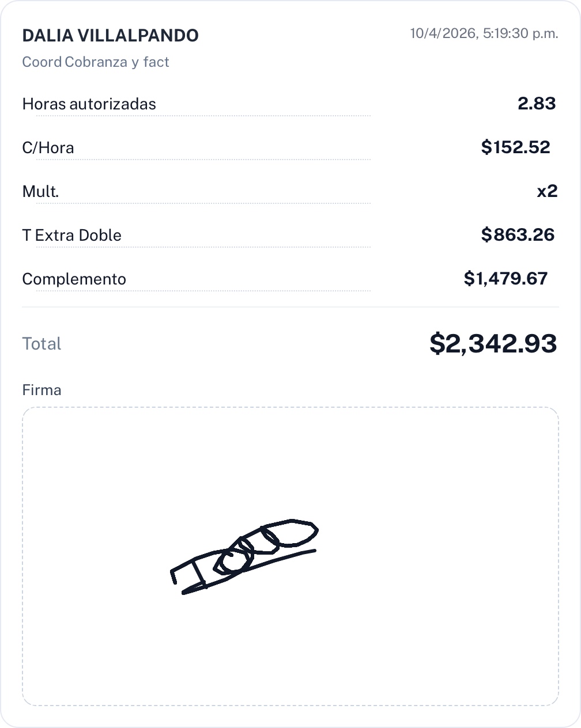This screenshot has width=581, height=728.
Task: Click the $1,479.67 complemento amount
Action: 505,279
